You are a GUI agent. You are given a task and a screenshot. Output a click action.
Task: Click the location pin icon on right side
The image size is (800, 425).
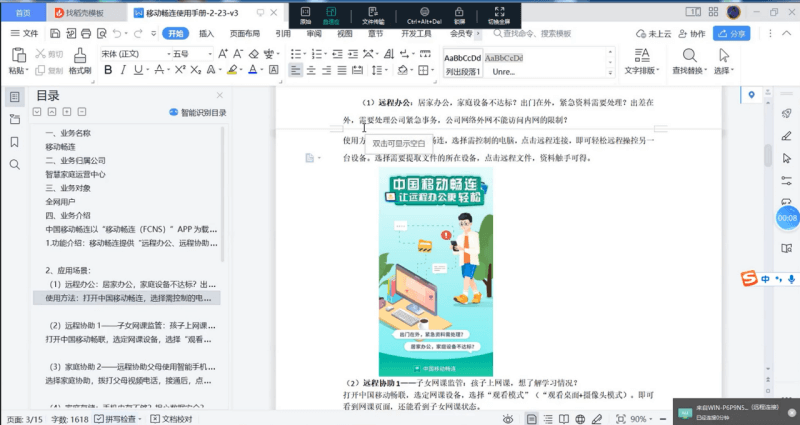click(x=751, y=95)
